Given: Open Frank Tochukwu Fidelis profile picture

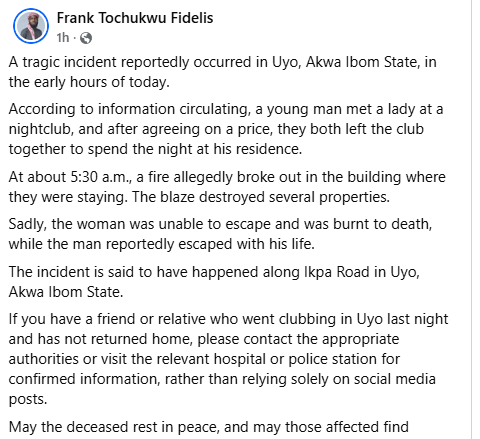Looking at the screenshot, I should (x=31, y=26).
